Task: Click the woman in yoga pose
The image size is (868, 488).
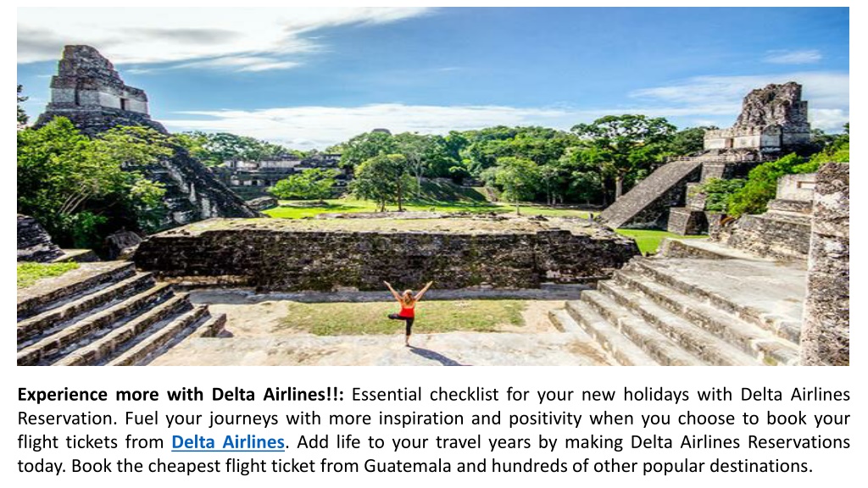Action: pos(408,313)
